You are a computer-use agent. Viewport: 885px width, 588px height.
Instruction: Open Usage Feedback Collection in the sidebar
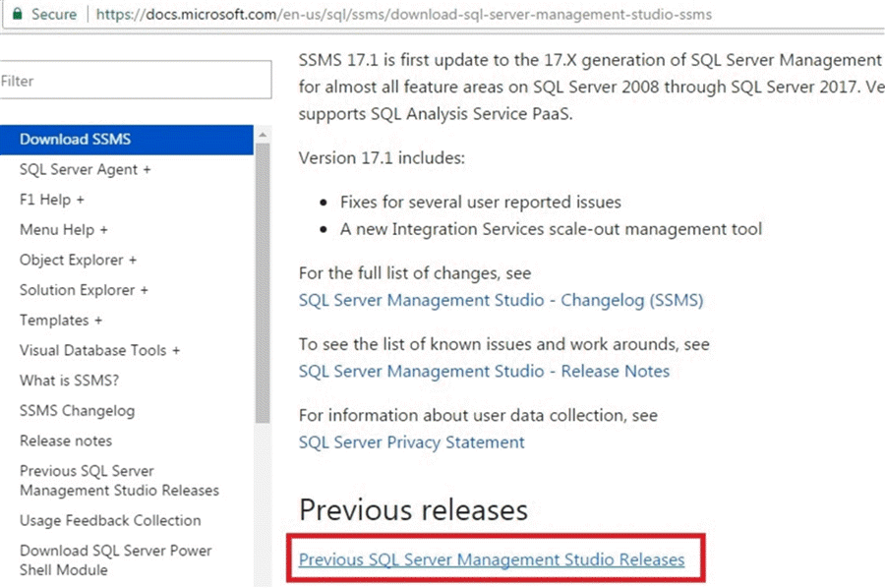(110, 520)
